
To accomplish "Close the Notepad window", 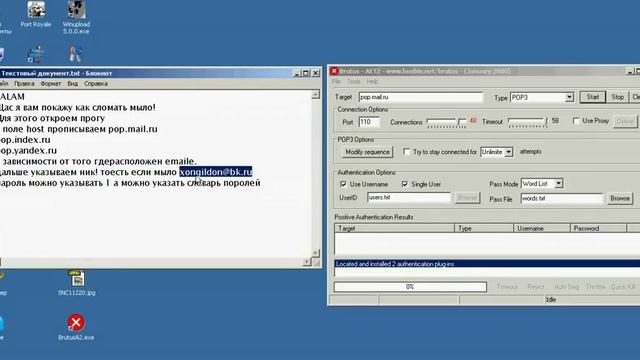I will (316, 73).
